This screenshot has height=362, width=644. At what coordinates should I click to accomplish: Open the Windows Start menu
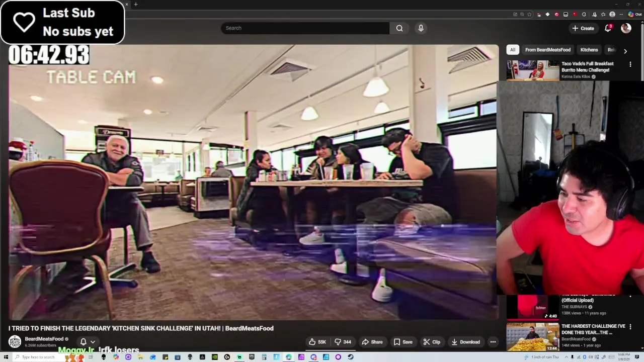(6, 357)
